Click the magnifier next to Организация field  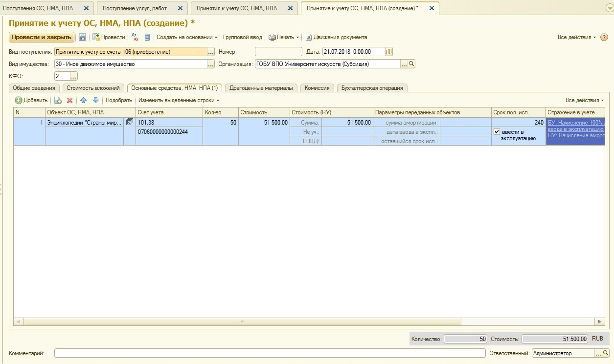click(412, 64)
